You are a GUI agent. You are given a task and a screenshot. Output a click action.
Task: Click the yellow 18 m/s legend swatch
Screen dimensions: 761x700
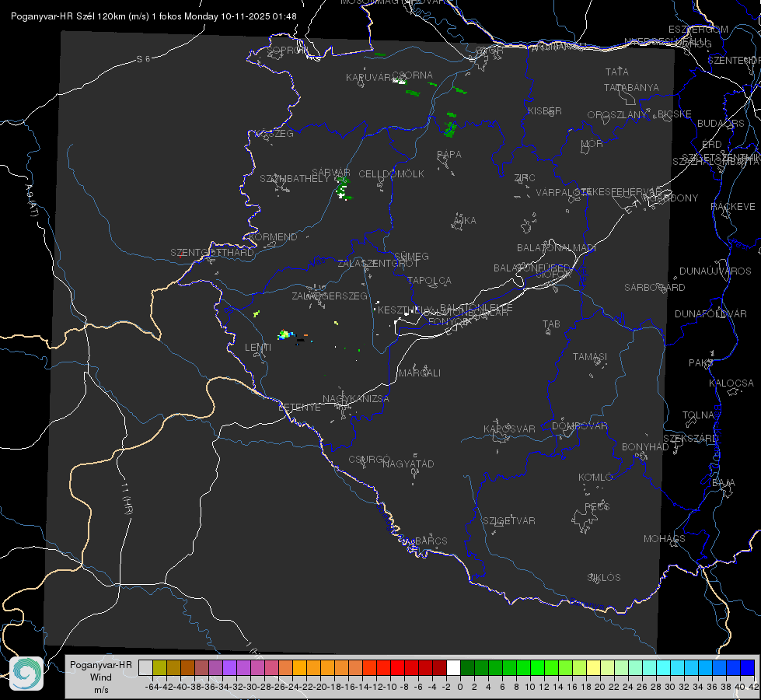(594, 668)
